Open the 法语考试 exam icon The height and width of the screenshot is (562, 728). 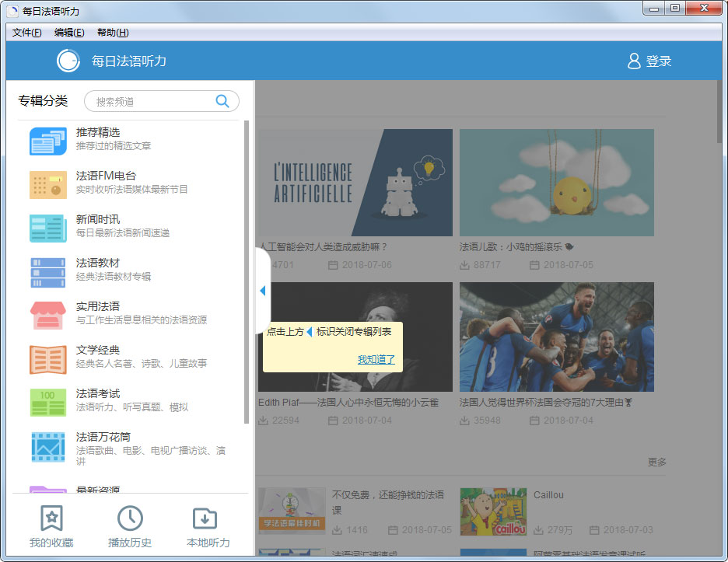[48, 403]
